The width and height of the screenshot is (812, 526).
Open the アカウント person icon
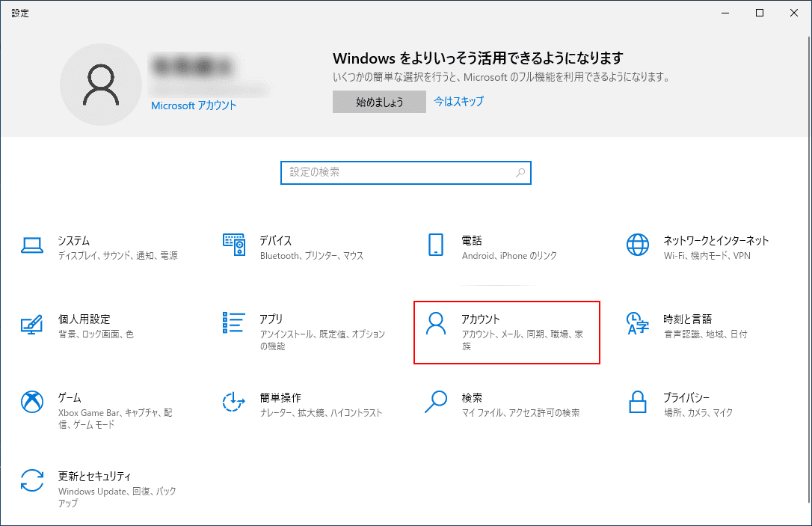click(x=435, y=323)
